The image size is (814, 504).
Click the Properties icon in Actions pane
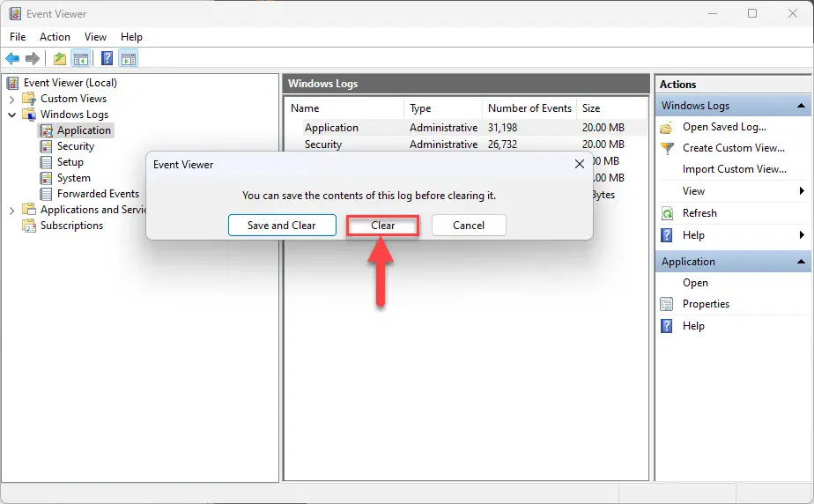(x=667, y=304)
